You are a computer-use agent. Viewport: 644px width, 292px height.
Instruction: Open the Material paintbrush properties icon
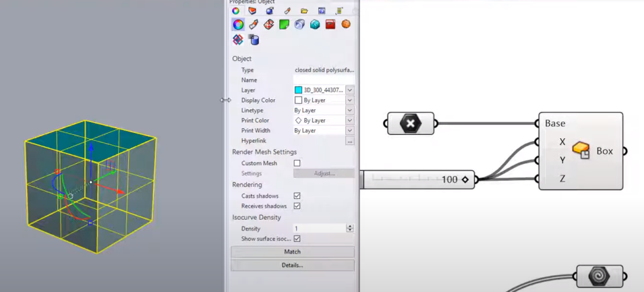click(253, 24)
